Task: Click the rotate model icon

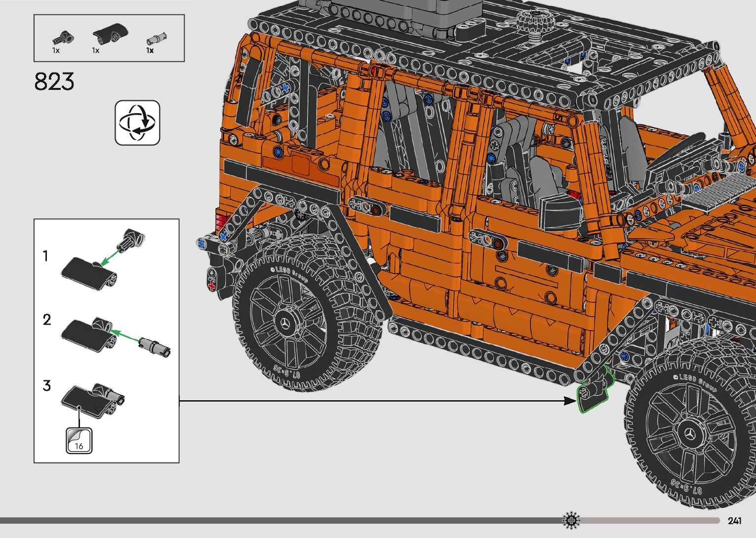Action: 137,123
